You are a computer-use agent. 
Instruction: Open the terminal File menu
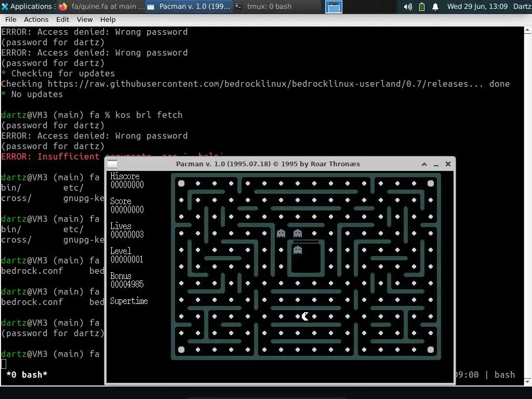coord(10,19)
